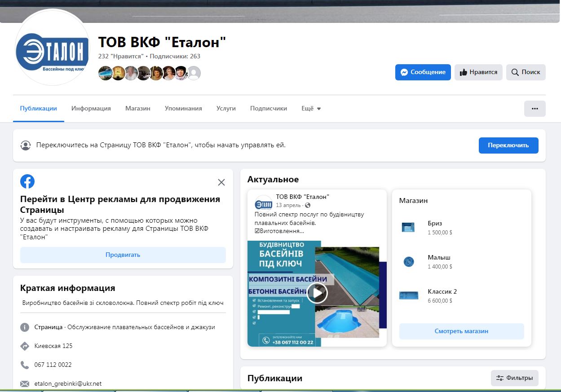Click the Малыш product thumbnail
The width and height of the screenshot is (561, 392).
pyautogui.click(x=408, y=262)
